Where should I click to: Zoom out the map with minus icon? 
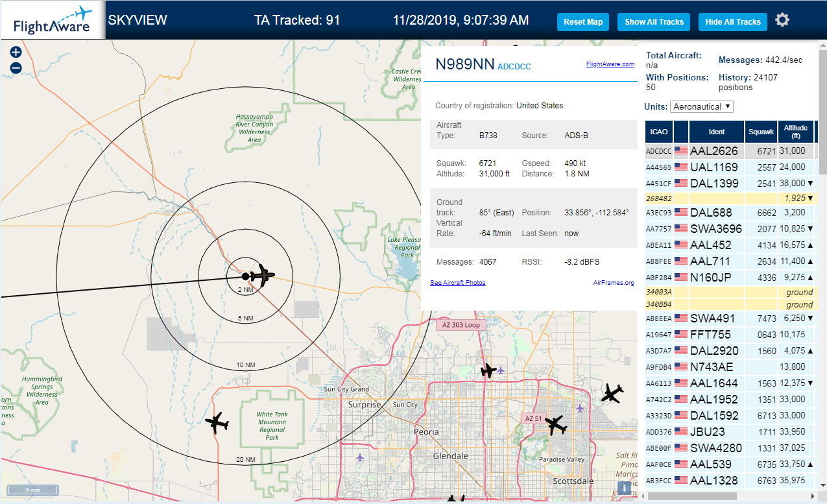16,67
